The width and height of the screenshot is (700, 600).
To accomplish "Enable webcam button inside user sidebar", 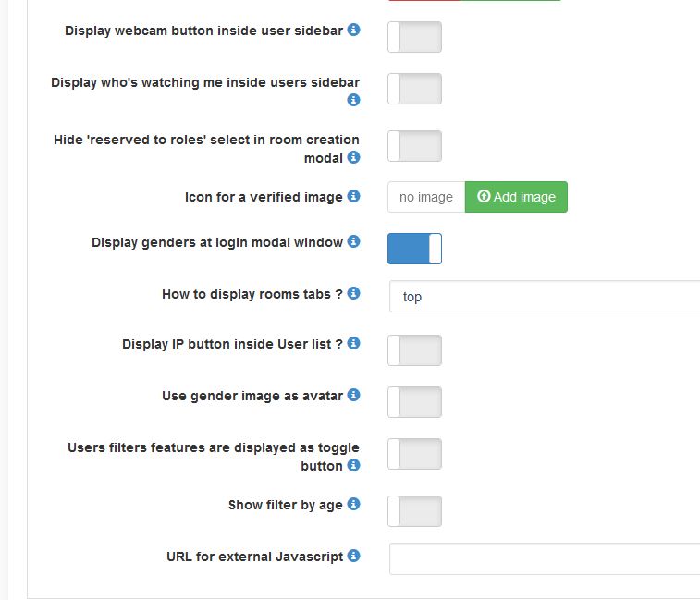I will 414,37.
